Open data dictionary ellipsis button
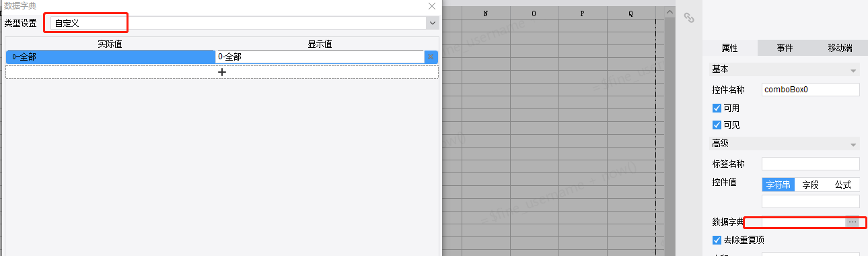 853,222
